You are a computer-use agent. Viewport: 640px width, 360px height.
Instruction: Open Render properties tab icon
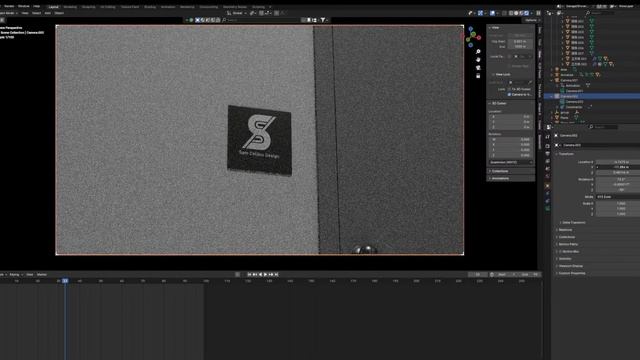point(548,146)
